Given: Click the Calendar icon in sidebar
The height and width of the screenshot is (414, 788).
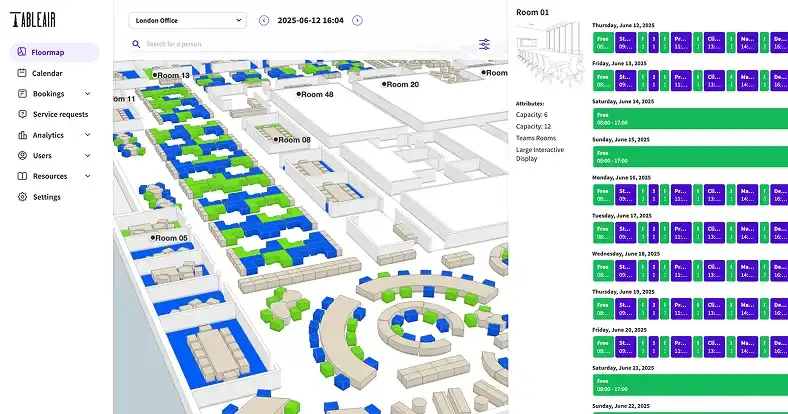Looking at the screenshot, I should [22, 73].
